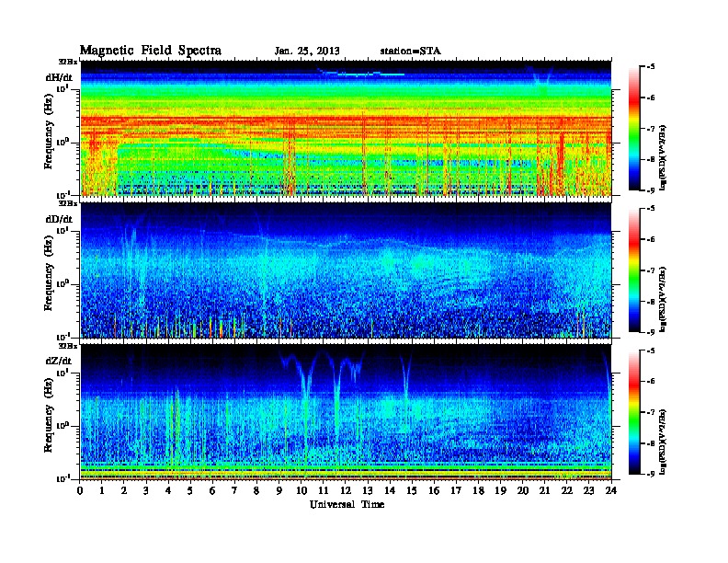Click the "6" hour tick on time axis

pos(212,491)
